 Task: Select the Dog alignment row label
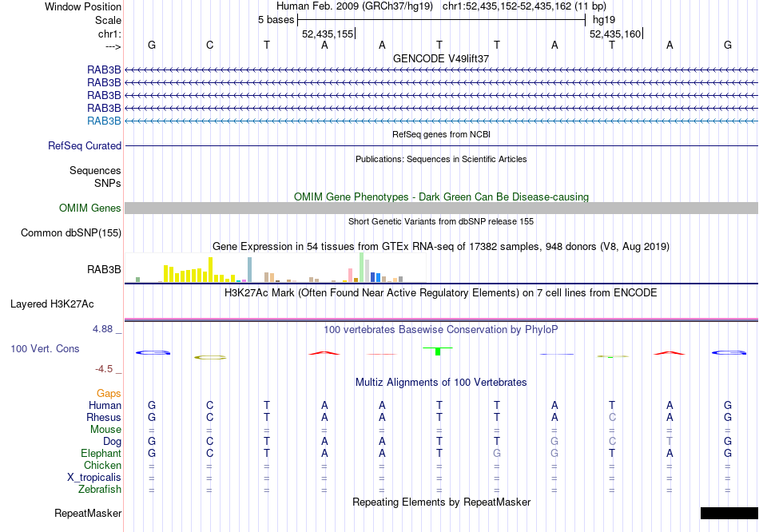(112, 442)
